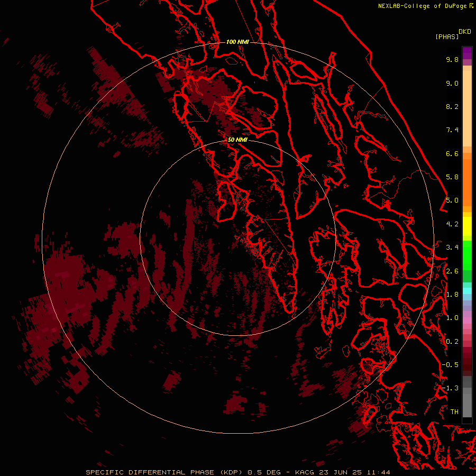Click the 7.4 legend value
Viewport: 476px width, 476px height.
[x=452, y=130]
